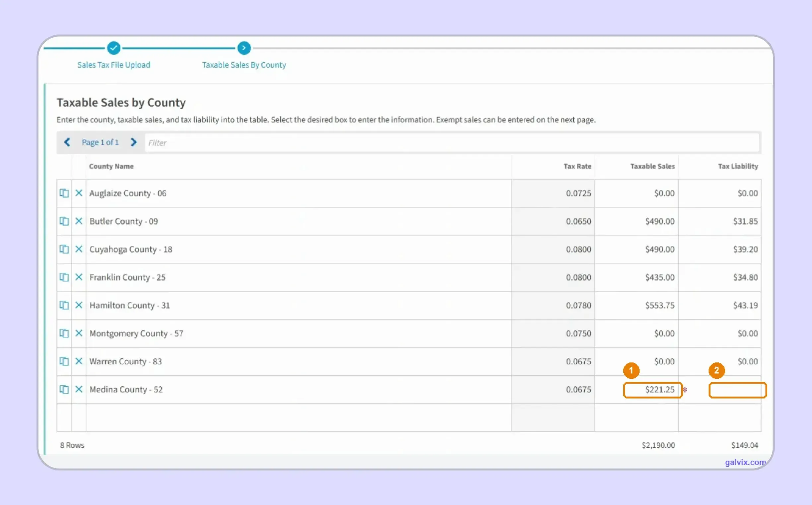The image size is (812, 505).
Task: Focus the Filter search field
Action: pyautogui.click(x=452, y=143)
